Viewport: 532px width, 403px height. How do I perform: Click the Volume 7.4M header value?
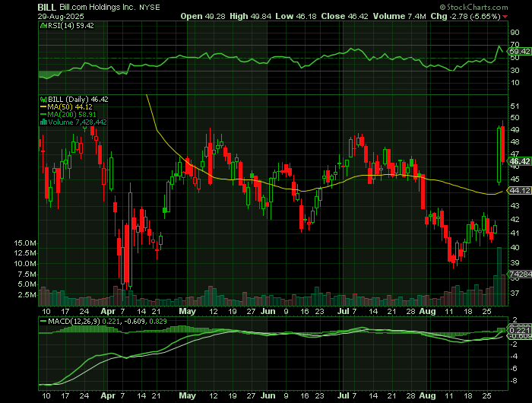tap(399, 16)
